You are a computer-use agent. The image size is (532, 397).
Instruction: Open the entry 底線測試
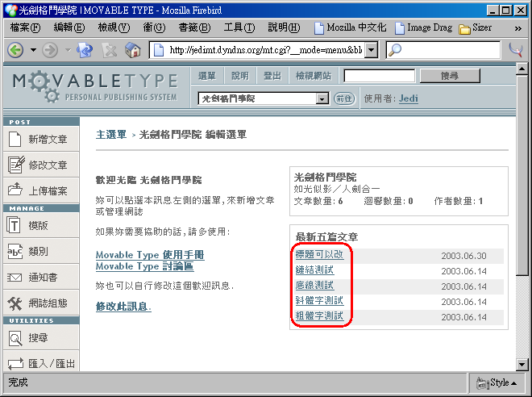(x=314, y=286)
